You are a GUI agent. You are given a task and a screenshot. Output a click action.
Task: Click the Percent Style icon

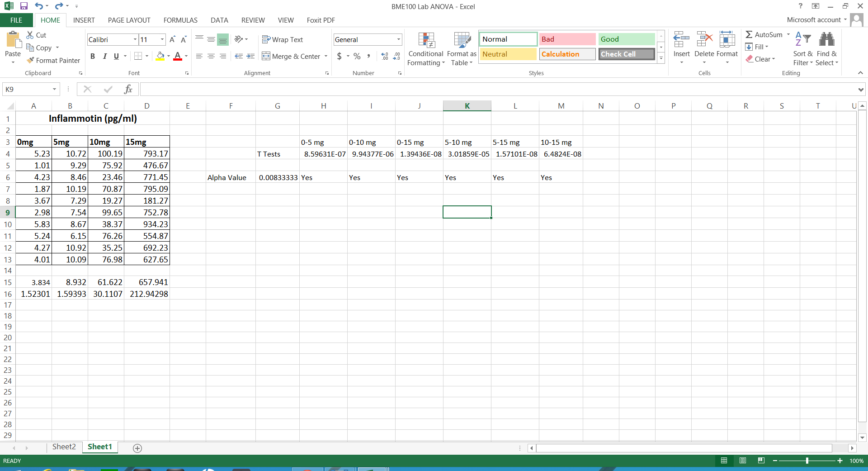[357, 56]
